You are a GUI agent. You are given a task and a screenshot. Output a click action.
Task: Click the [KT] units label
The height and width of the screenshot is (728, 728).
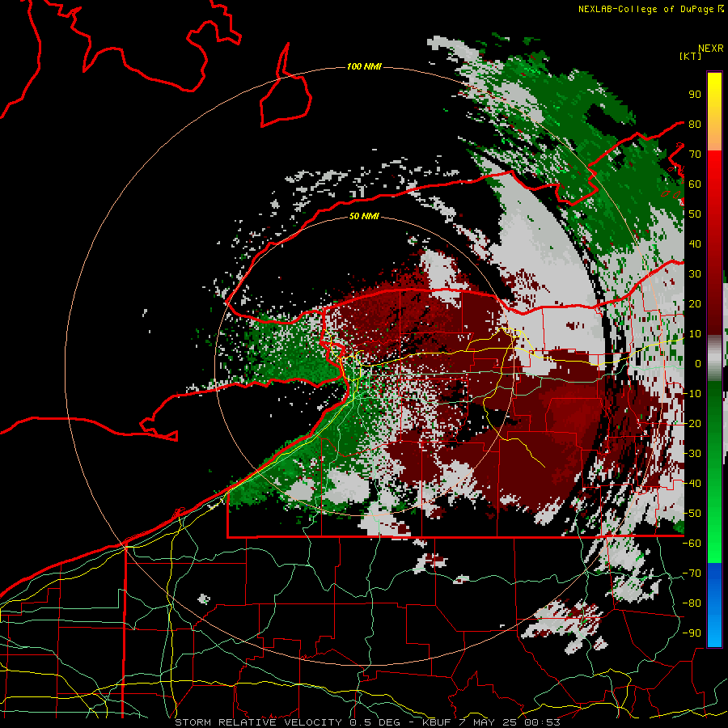click(690, 56)
